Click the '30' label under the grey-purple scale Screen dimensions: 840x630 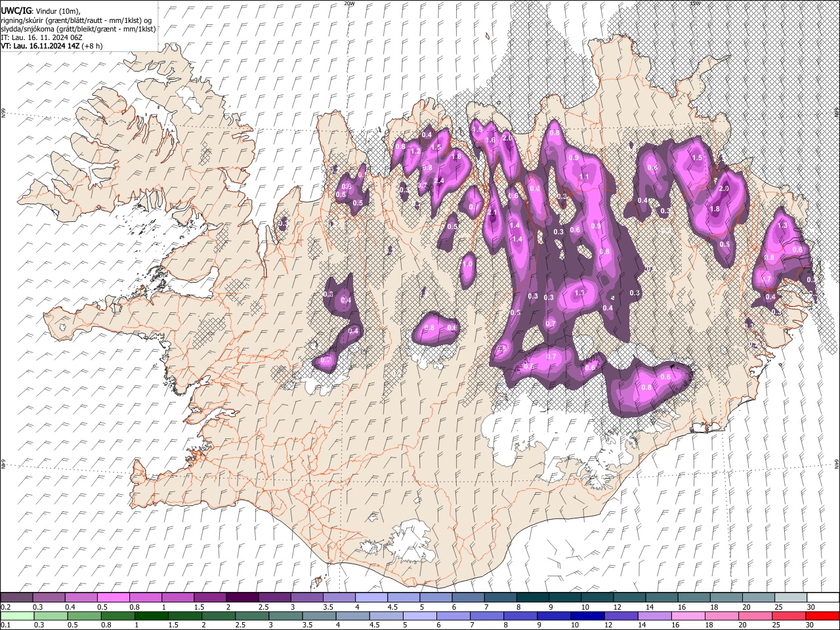coord(810,606)
